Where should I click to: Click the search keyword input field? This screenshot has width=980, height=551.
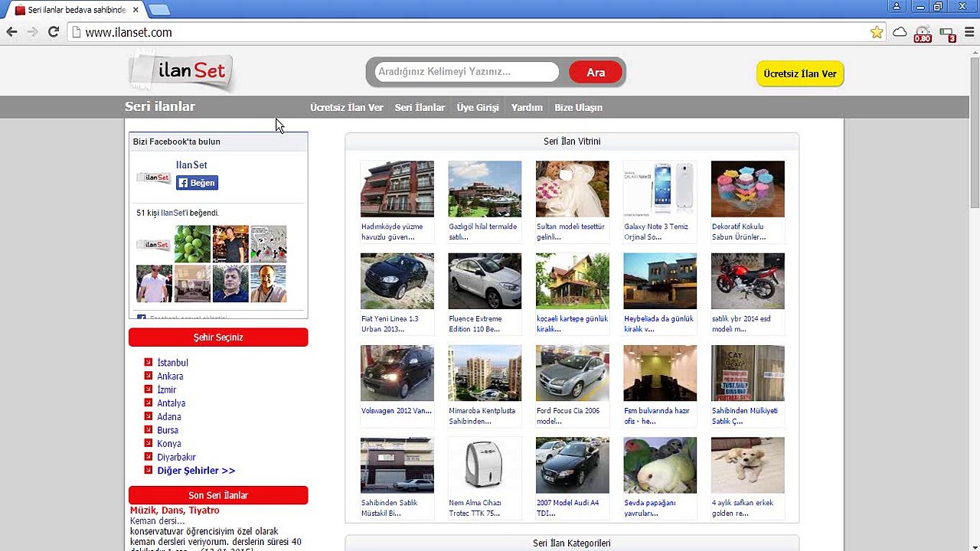coord(466,72)
